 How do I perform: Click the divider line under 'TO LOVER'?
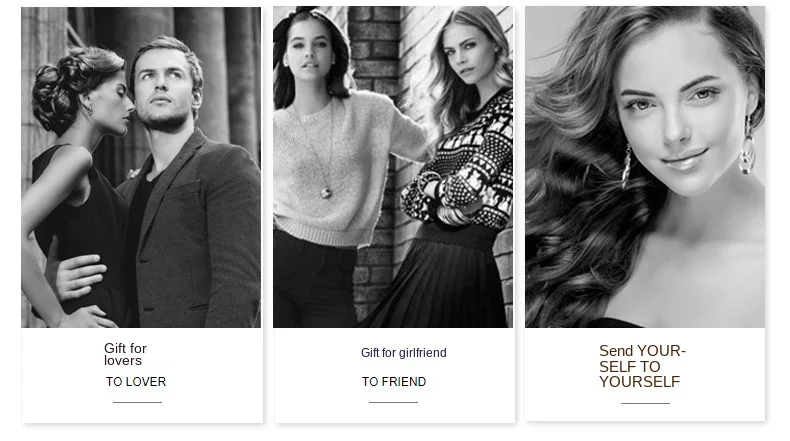[x=138, y=402]
